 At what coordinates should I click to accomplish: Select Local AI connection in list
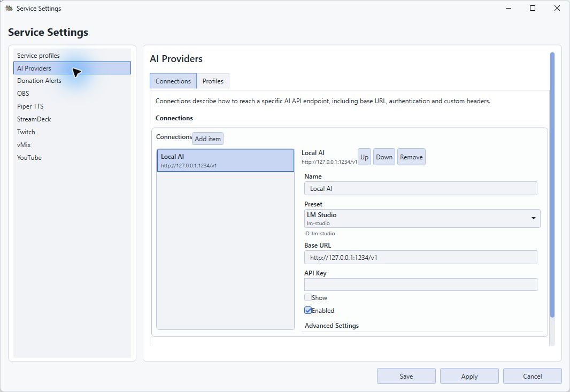coord(226,160)
